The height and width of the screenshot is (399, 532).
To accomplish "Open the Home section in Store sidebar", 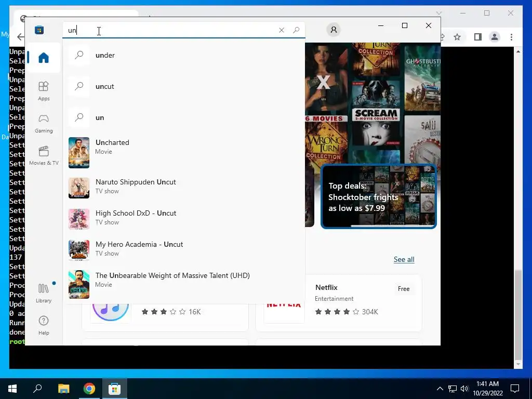I will click(x=44, y=57).
